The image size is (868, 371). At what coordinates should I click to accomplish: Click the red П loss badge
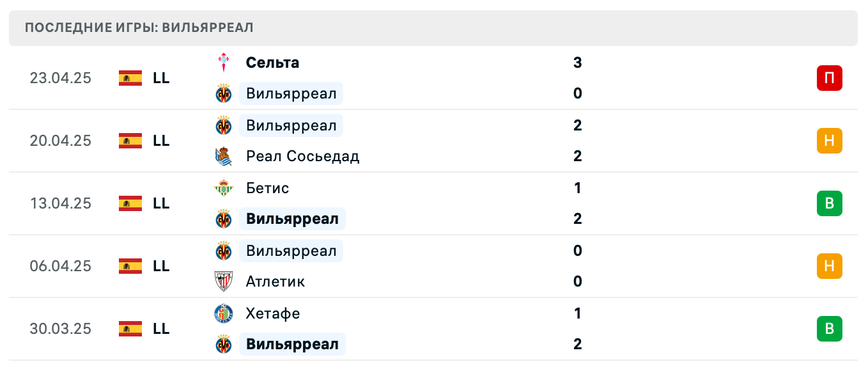pyautogui.click(x=829, y=78)
